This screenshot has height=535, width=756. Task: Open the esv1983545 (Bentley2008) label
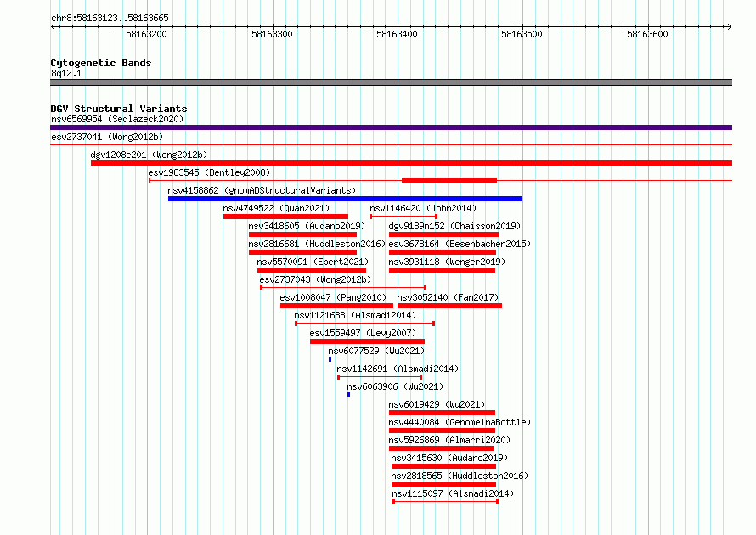(209, 172)
